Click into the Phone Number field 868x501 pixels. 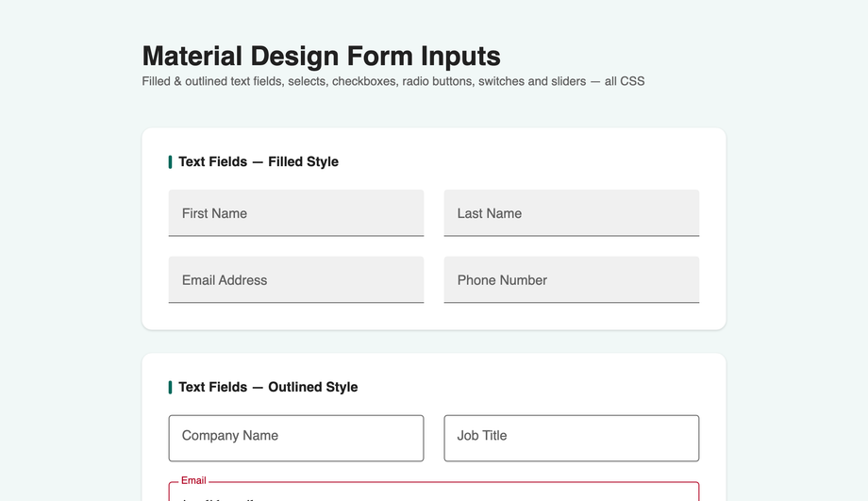coord(572,279)
